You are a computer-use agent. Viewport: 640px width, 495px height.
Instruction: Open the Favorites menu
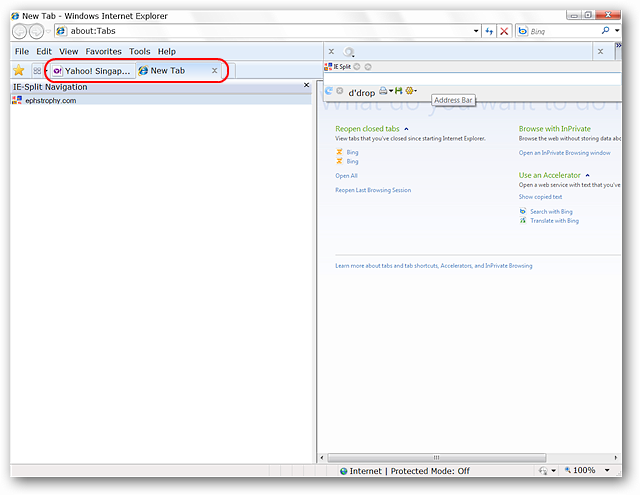(103, 51)
